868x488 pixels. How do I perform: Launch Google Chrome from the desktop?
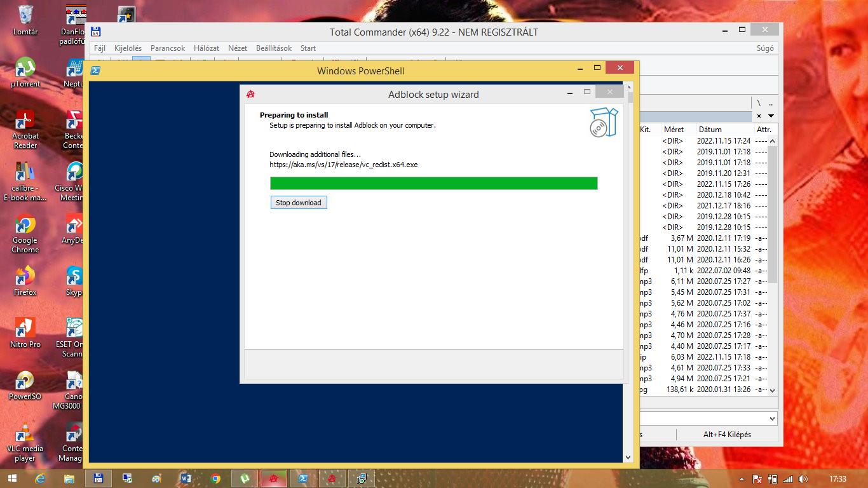(x=25, y=233)
